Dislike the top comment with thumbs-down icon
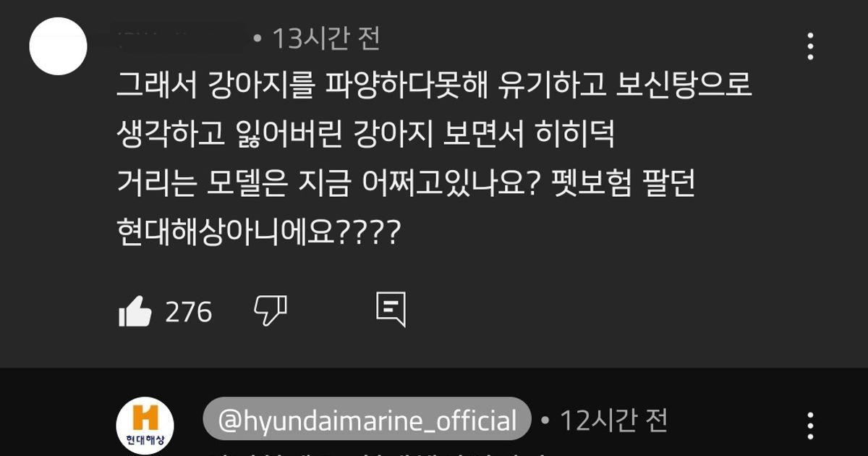The height and width of the screenshot is (456, 868). pos(271,311)
